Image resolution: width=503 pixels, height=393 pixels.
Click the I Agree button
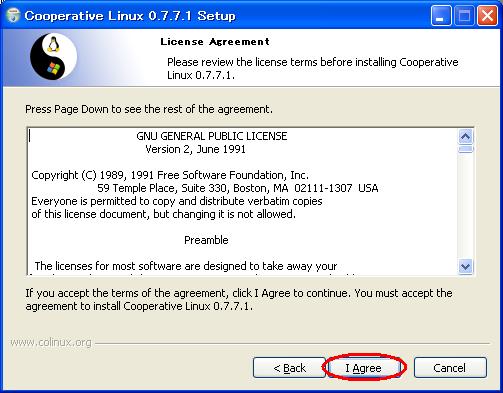364,368
